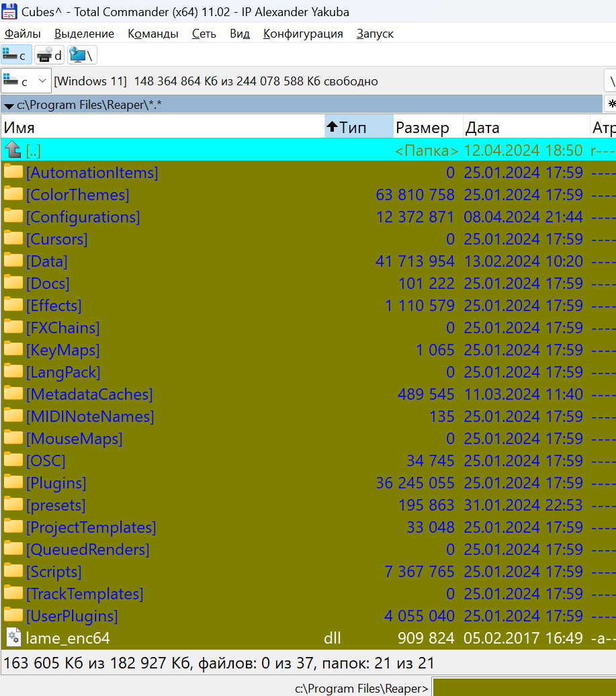Switch to drive d button

coord(49,55)
